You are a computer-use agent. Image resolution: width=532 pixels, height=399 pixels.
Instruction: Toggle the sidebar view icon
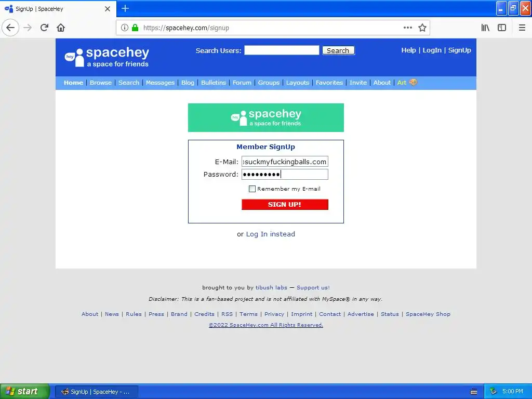tap(502, 28)
